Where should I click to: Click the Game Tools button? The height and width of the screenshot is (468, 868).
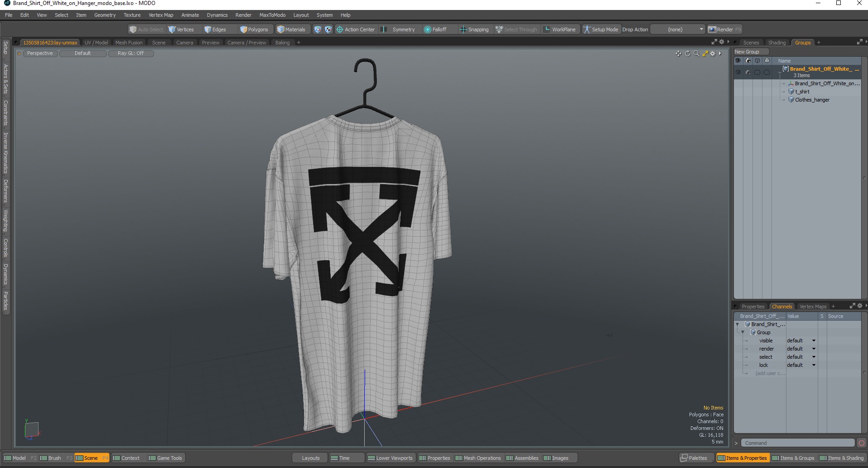click(165, 458)
